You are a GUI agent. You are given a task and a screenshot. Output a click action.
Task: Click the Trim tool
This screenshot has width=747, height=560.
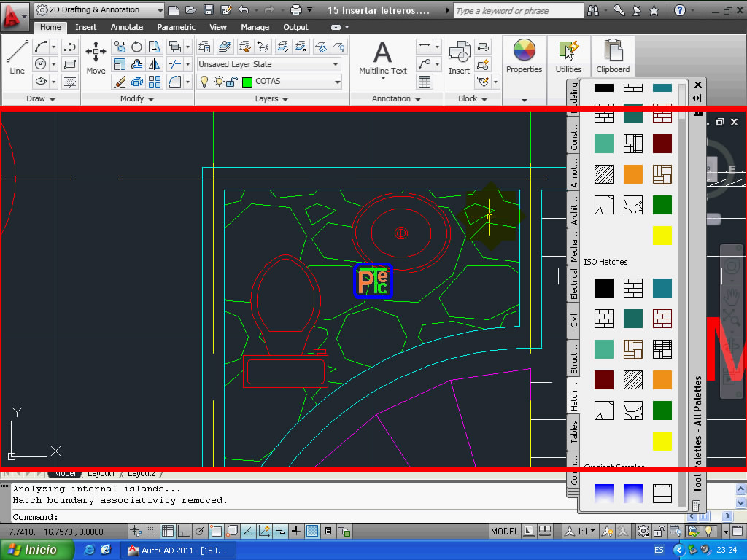coord(175,64)
